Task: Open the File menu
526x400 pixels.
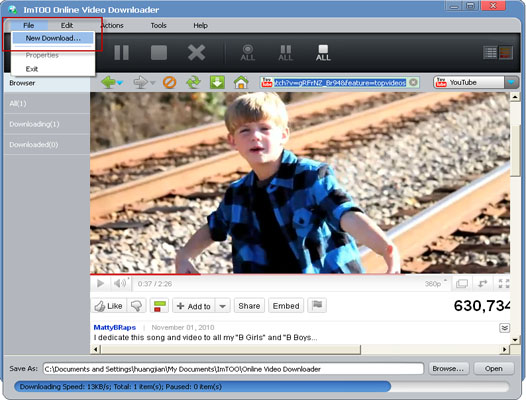Action: (29, 25)
